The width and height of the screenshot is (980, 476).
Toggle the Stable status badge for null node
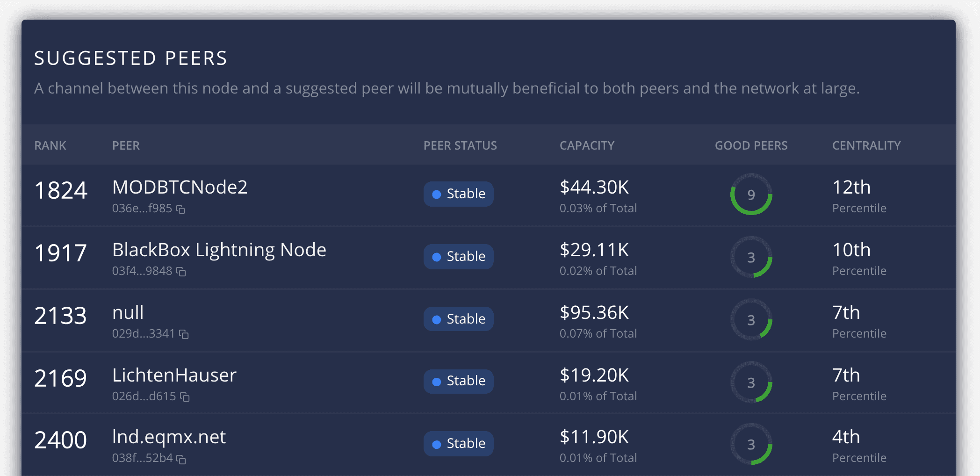458,318
